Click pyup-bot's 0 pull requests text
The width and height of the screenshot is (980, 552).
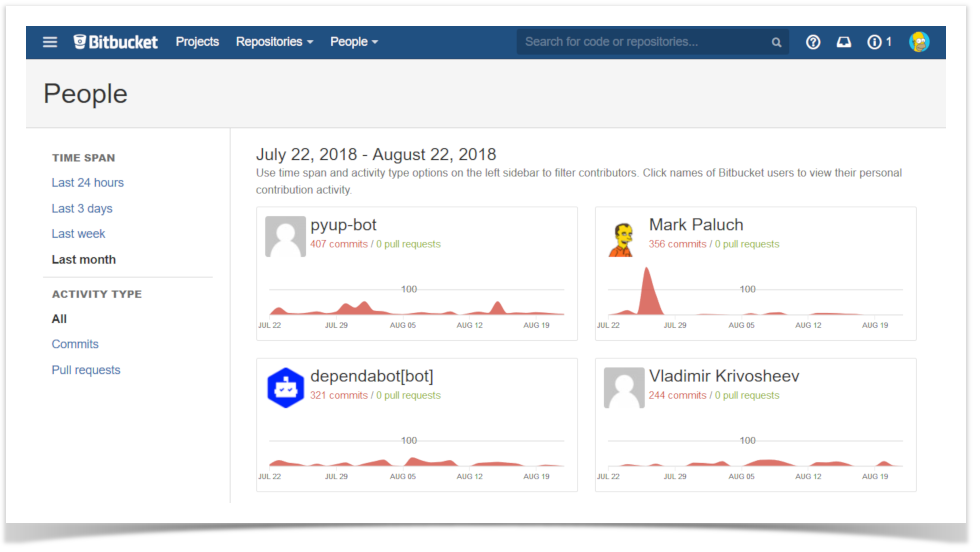[408, 244]
